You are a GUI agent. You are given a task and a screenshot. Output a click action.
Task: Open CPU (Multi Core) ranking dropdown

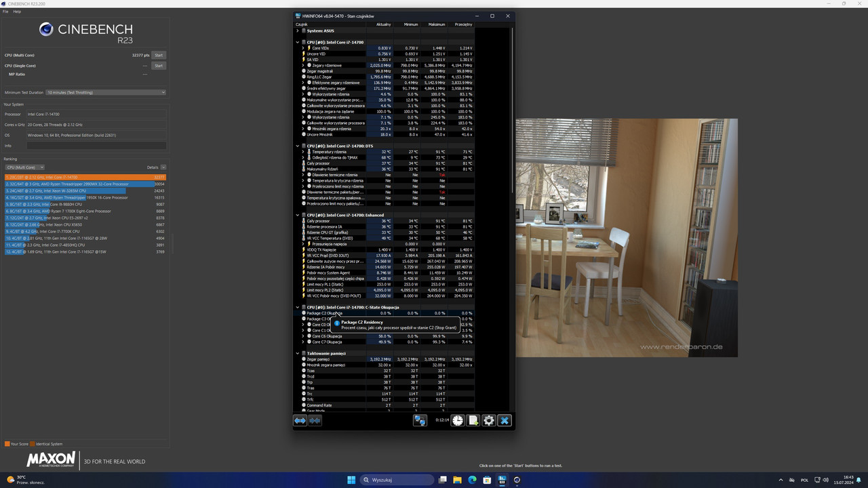pyautogui.click(x=25, y=167)
